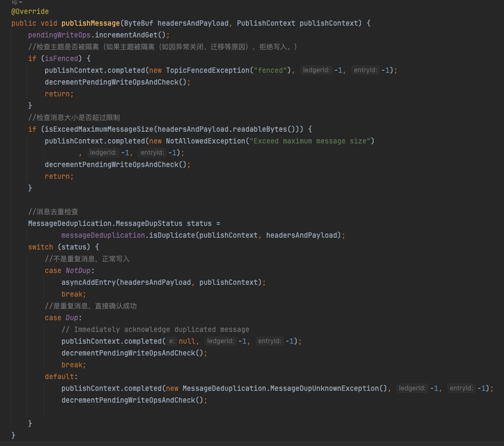
Task: Click the comment //是重复消息，直接确认成功
Action: tap(91, 306)
